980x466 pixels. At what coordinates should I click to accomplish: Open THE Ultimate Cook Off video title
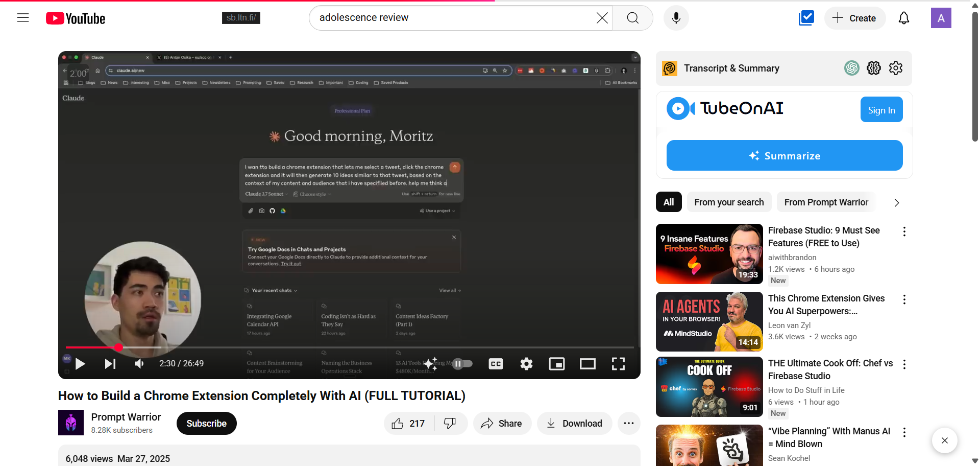830,369
